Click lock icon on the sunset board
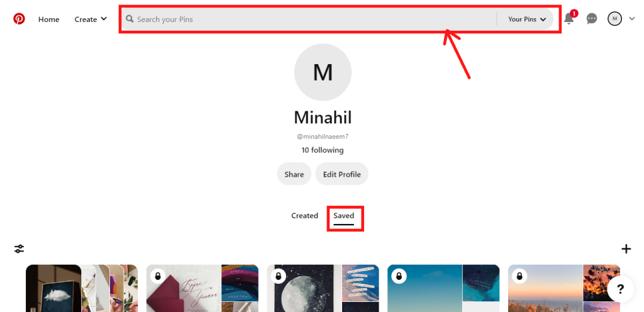Viewport: 644px width, 312px height. (x=520, y=277)
